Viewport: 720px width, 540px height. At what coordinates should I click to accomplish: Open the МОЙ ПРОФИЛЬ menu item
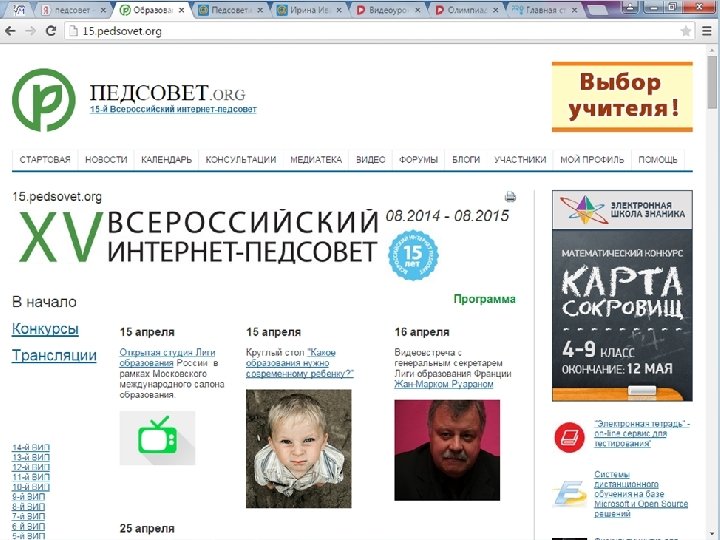592,159
